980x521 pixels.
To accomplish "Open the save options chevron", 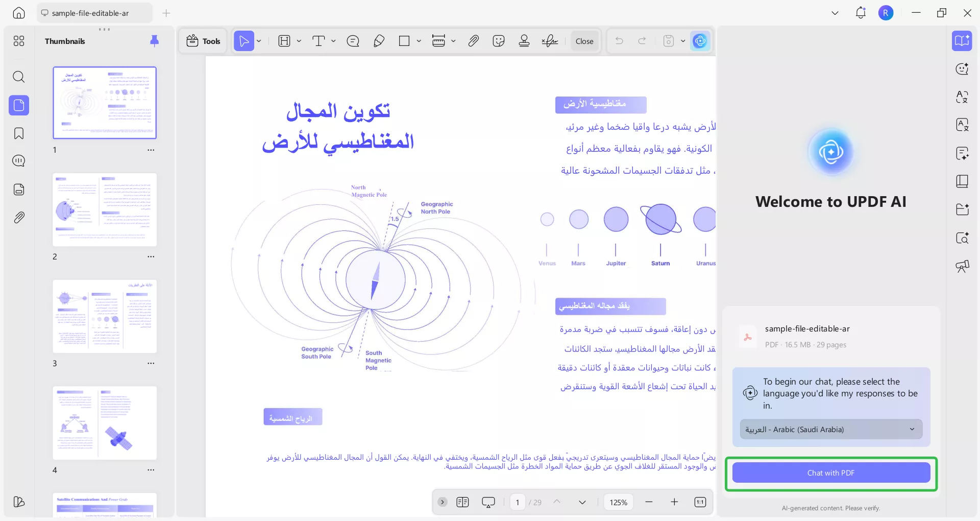I will (x=683, y=41).
